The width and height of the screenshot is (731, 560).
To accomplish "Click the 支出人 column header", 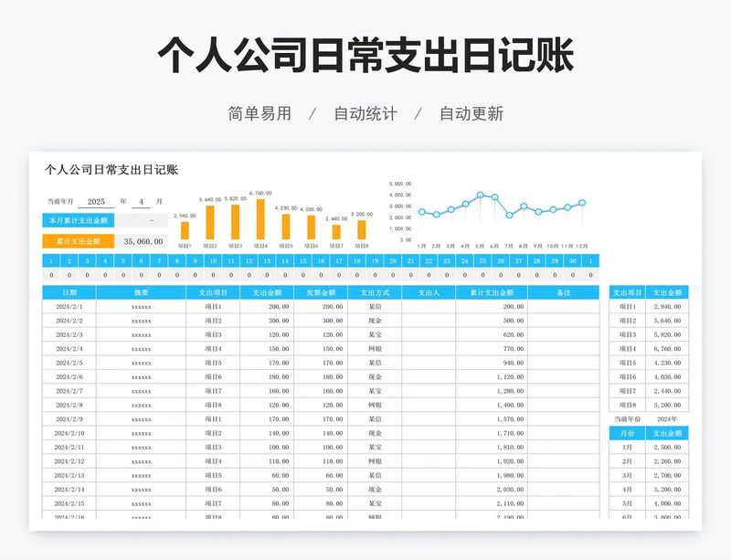I will 429,293.
